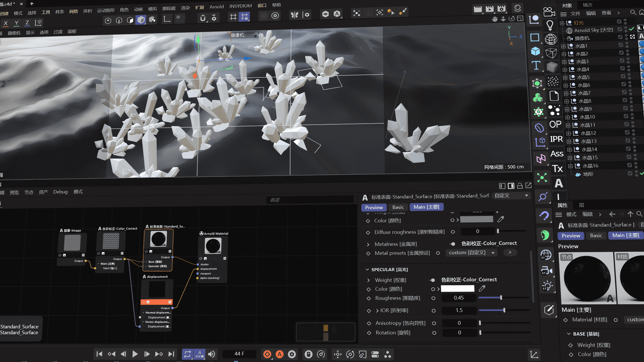The height and width of the screenshot is (362, 644).
Task: Click the Ass export icon
Action: pos(557,154)
